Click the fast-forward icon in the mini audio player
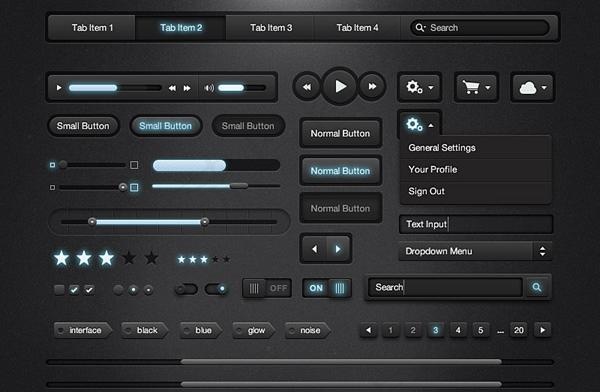The width and height of the screenshot is (600, 392). 187,88
